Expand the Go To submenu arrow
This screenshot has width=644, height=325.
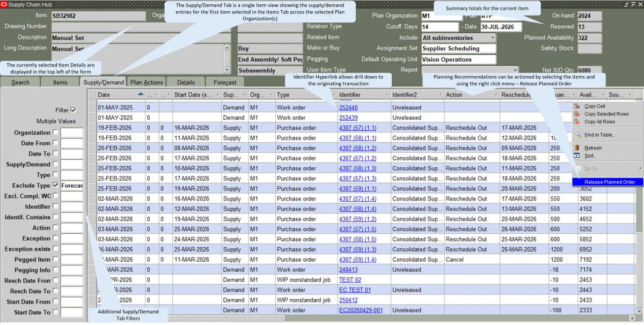click(640, 168)
